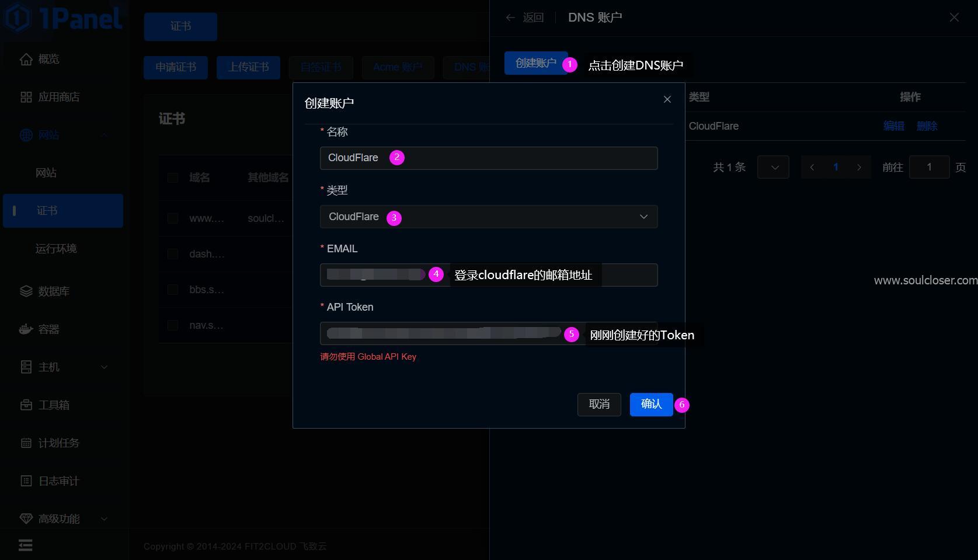Check the www certificate row
The width and height of the screenshot is (978, 560).
(x=173, y=218)
